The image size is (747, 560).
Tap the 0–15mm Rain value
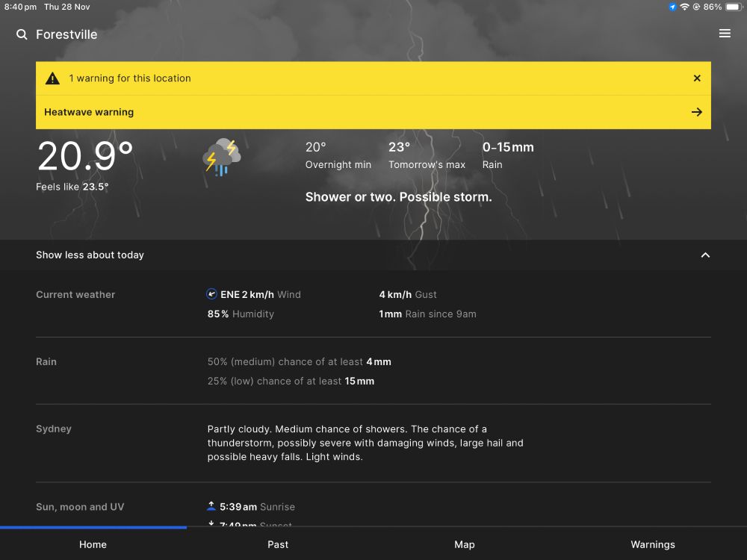point(508,155)
